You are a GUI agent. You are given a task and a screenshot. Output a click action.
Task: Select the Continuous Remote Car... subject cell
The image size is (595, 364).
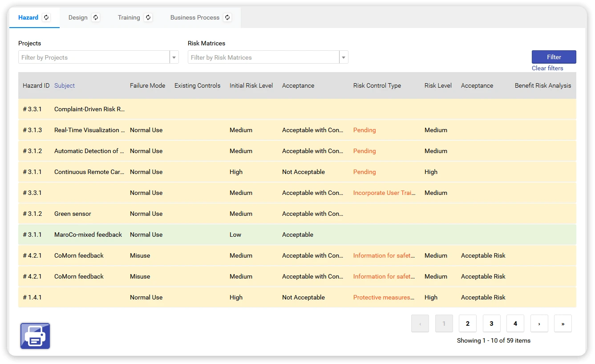click(x=89, y=172)
